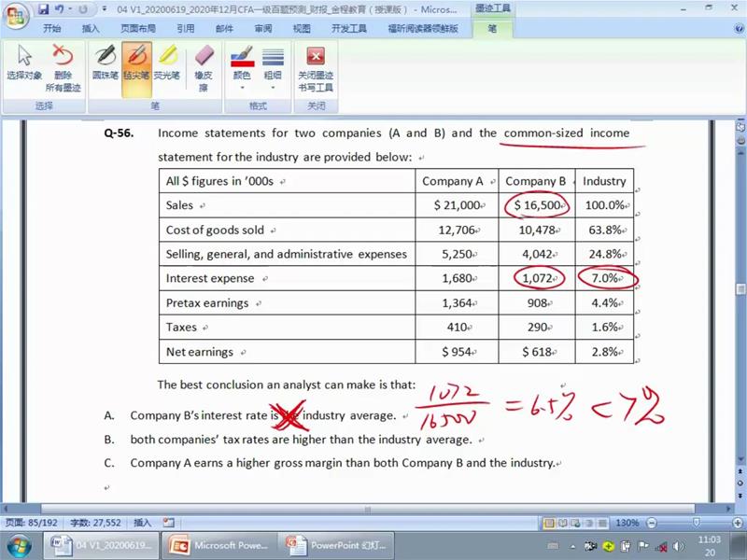Switch to full-screen reading view button
Viewport: 747px width, 560px height.
click(x=563, y=523)
